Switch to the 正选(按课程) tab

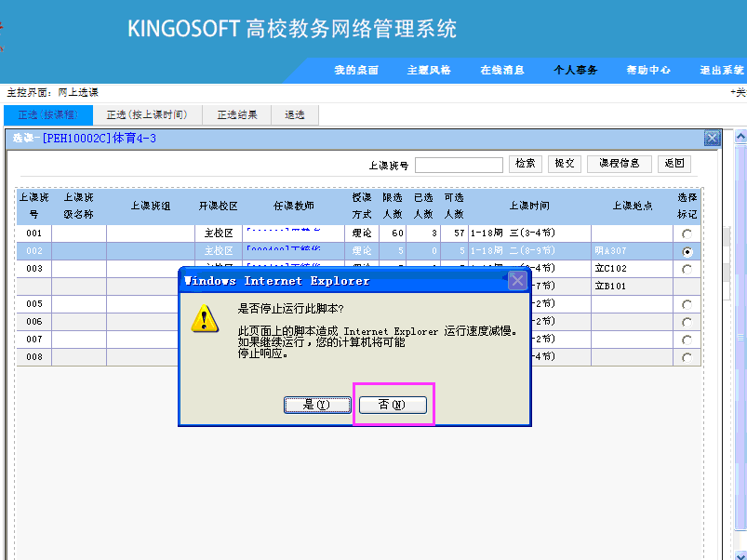pos(48,115)
